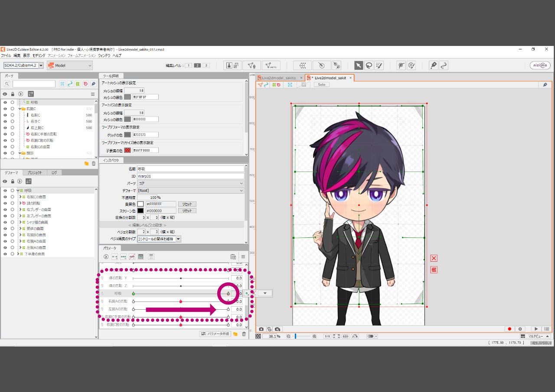Image resolution: width=555 pixels, height=392 pixels.
Task: Toggle lock circle for 右腕Aの曲面 deformer
Action: [13, 241]
